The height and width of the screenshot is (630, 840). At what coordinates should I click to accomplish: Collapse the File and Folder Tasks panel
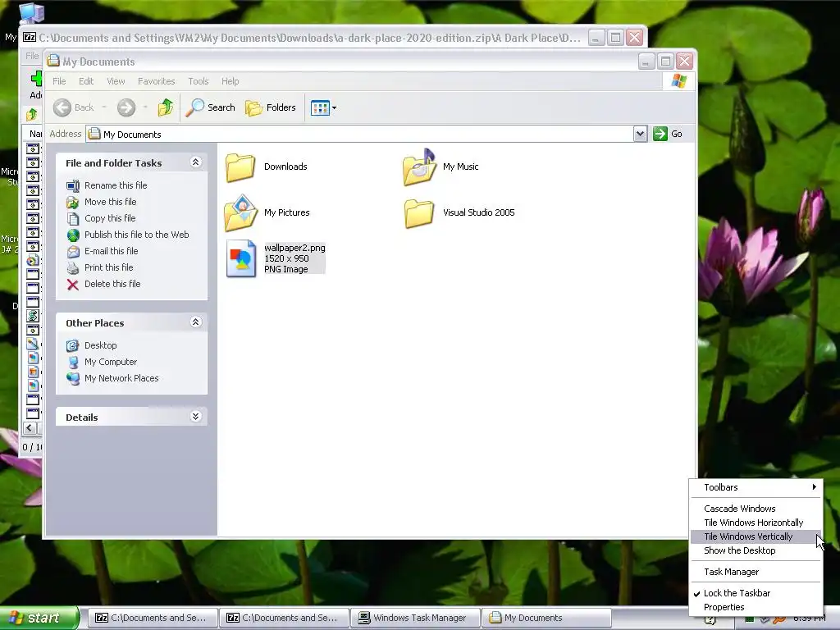tap(195, 162)
